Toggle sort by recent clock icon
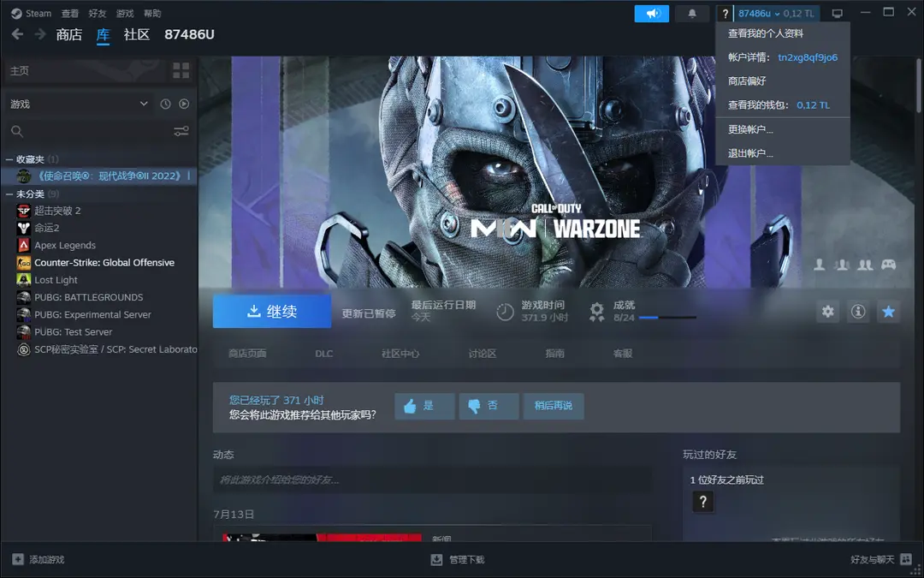This screenshot has height=578, width=924. 166,104
